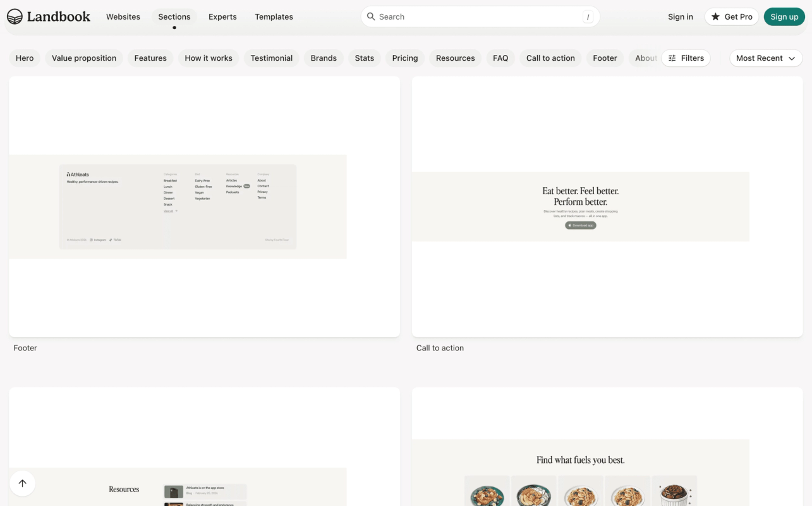Viewport: 812px width, 506px height.
Task: Select the Features category chip
Action: [150, 58]
